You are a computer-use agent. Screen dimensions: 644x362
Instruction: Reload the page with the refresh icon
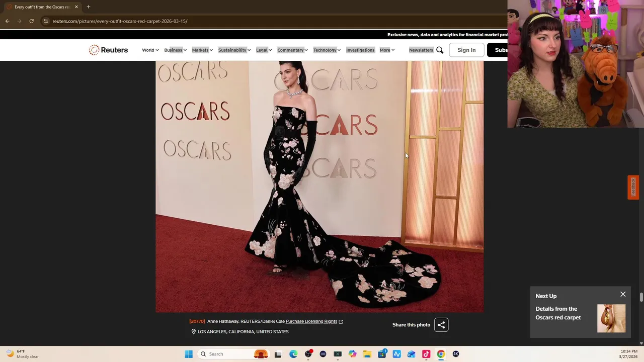(31, 21)
